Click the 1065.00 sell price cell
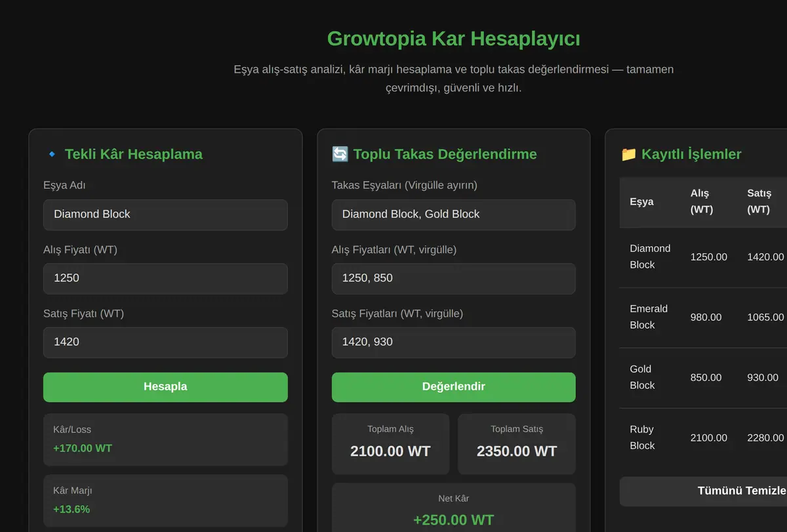 (765, 317)
